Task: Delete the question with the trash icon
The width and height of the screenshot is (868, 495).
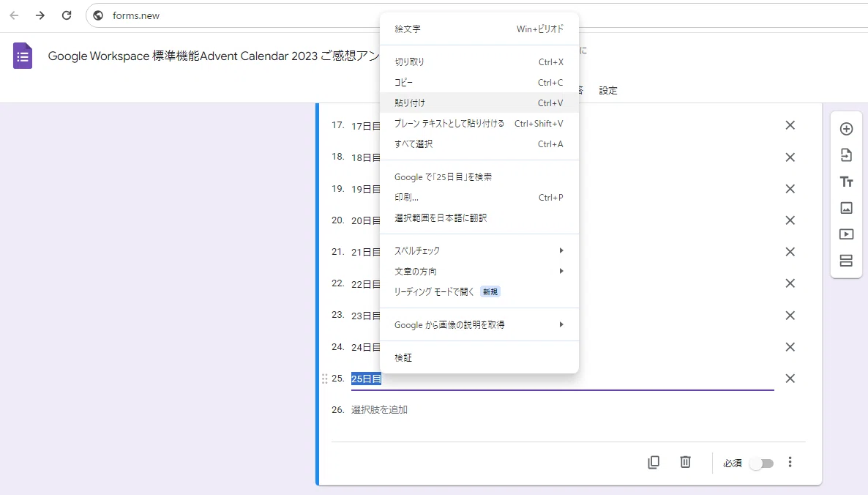Action: click(x=685, y=462)
